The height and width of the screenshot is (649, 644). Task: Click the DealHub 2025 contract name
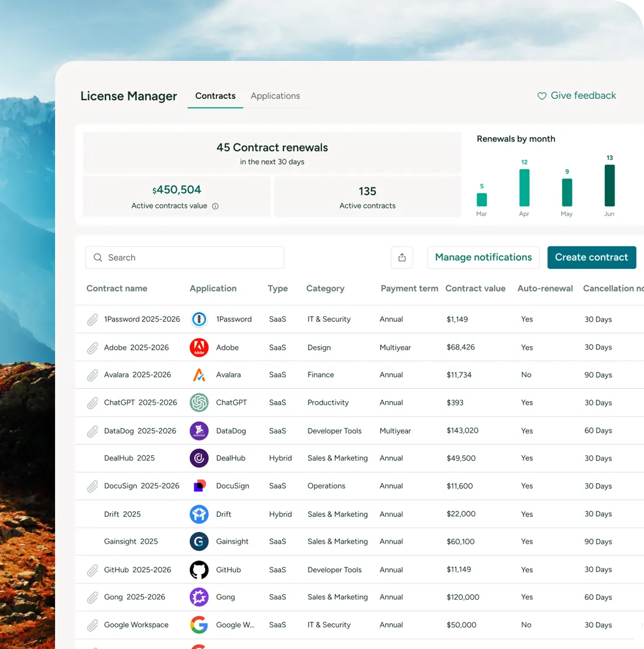tap(129, 458)
